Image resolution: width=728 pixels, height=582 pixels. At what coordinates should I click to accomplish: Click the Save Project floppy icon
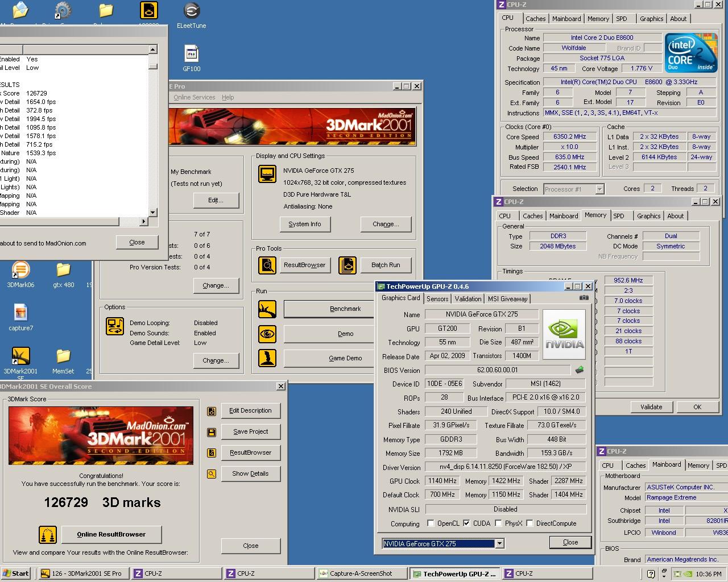coord(212,432)
